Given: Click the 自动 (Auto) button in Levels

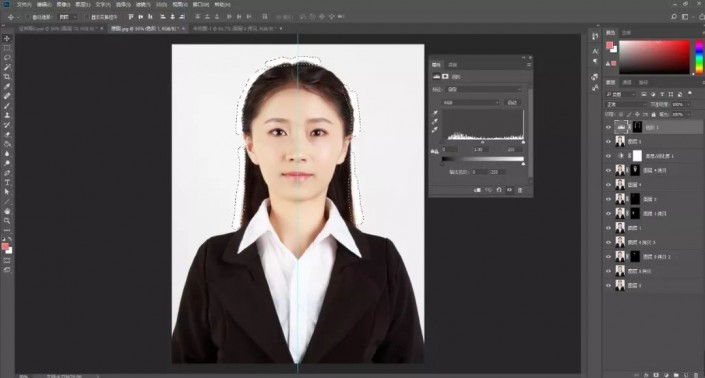Looking at the screenshot, I should tap(512, 102).
